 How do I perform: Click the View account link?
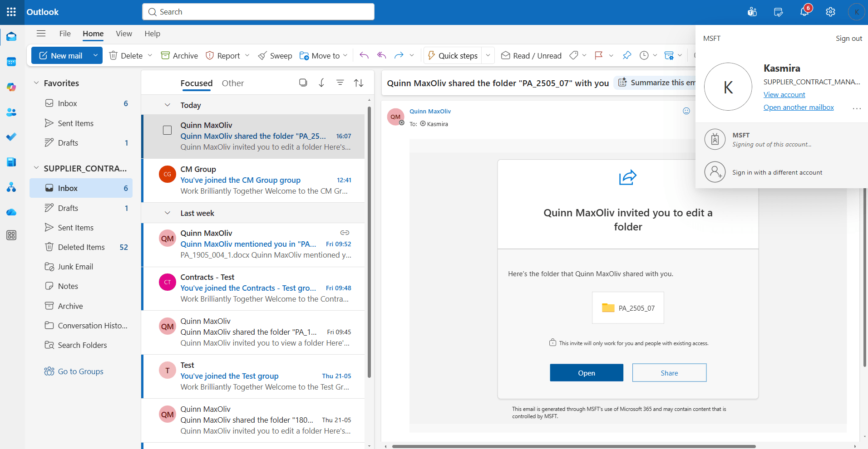(x=784, y=94)
